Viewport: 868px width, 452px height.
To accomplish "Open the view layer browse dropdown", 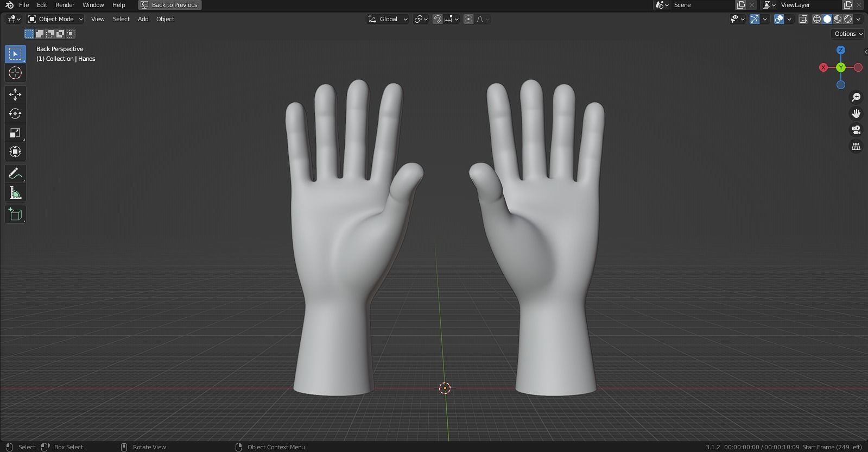I will click(x=769, y=5).
